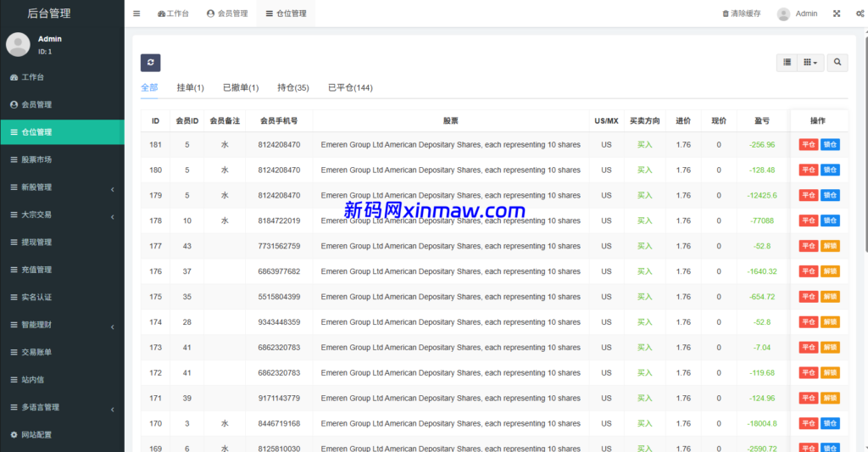Click the 盈亏 column header
868x452 pixels.
click(762, 120)
